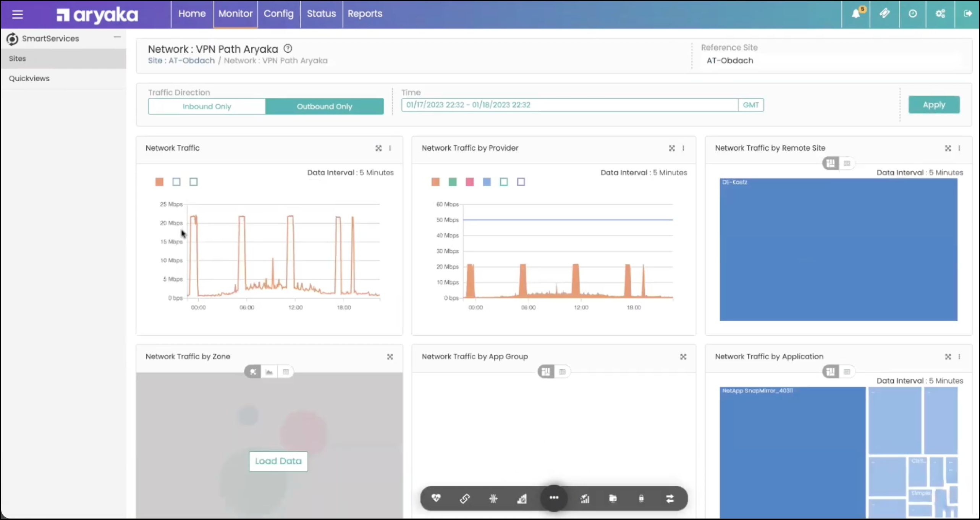This screenshot has width=980, height=520.
Task: Click the ticket icon in top bar
Action: [x=885, y=14]
